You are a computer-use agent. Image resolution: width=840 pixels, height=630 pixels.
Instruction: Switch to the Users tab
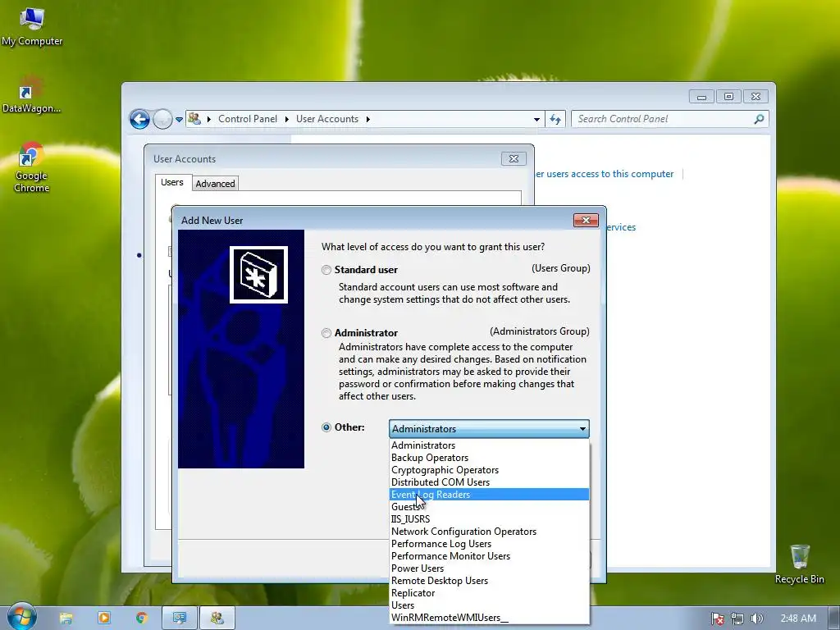[x=172, y=182]
